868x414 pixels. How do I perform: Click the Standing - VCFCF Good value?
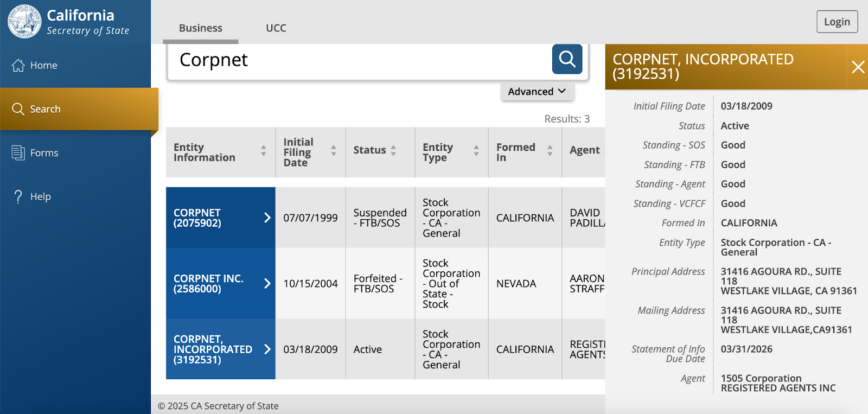pyautogui.click(x=733, y=203)
